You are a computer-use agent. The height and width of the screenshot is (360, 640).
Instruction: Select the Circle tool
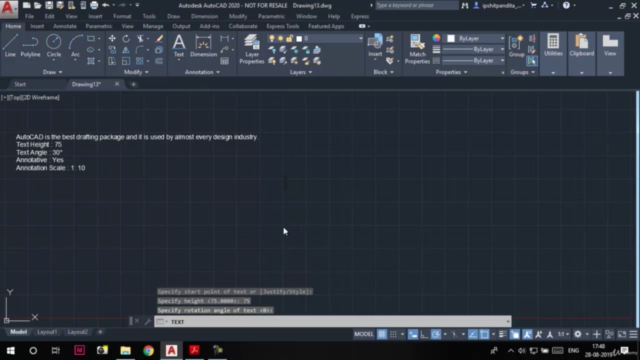pos(53,45)
